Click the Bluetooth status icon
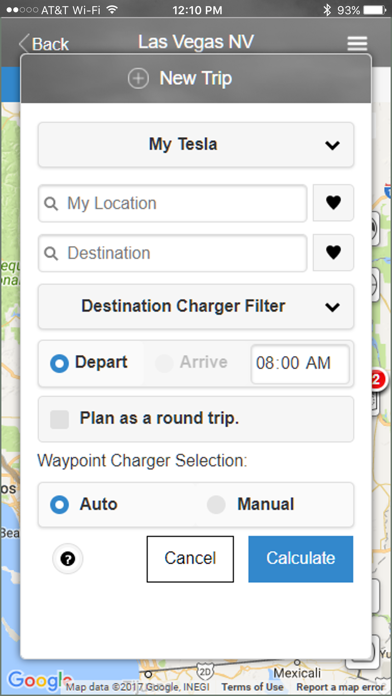 click(327, 10)
